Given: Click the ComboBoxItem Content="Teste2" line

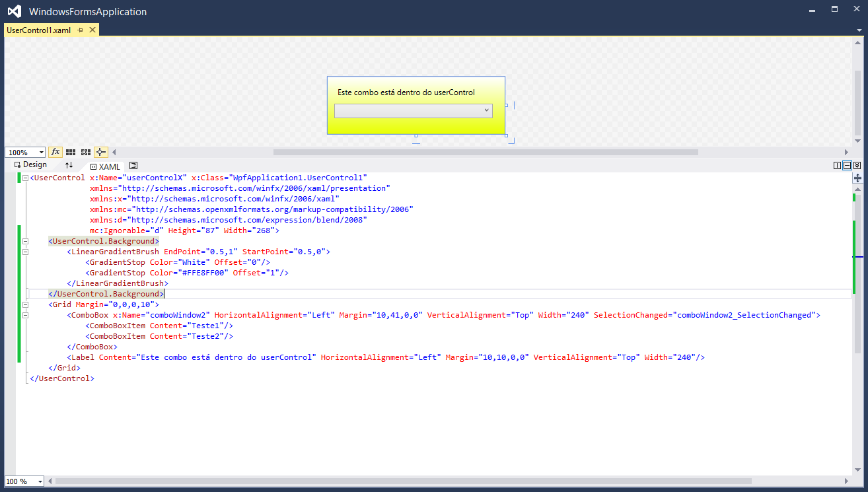Looking at the screenshot, I should coord(159,336).
